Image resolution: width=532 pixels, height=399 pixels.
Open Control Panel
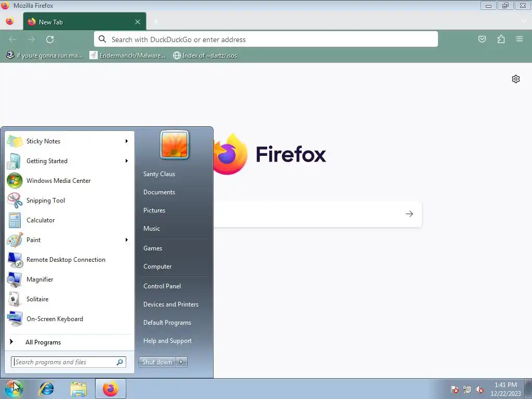(162, 286)
